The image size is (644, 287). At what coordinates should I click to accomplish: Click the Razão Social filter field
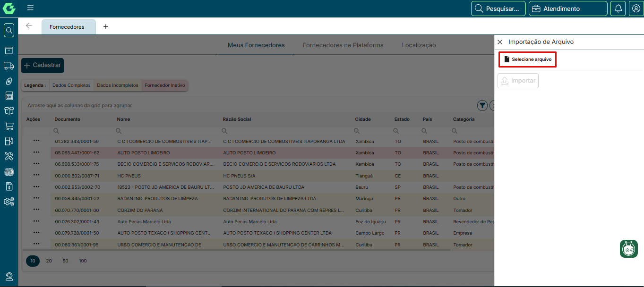[285, 131]
